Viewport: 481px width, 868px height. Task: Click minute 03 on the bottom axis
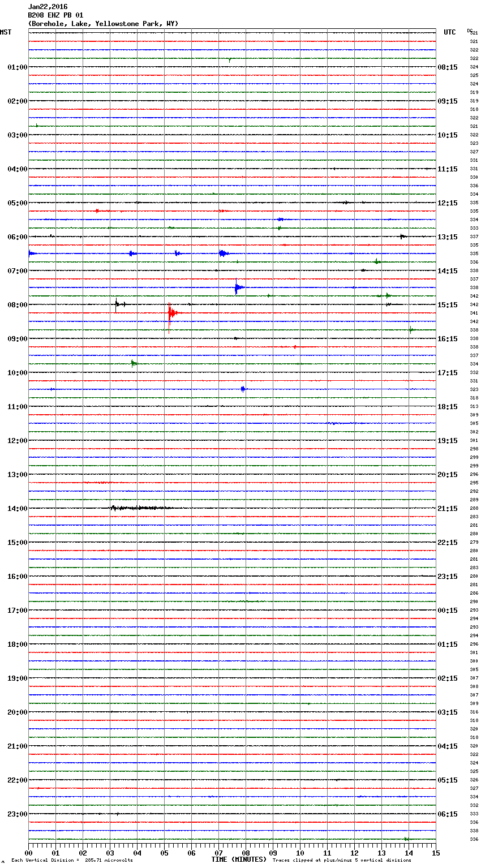110,853
